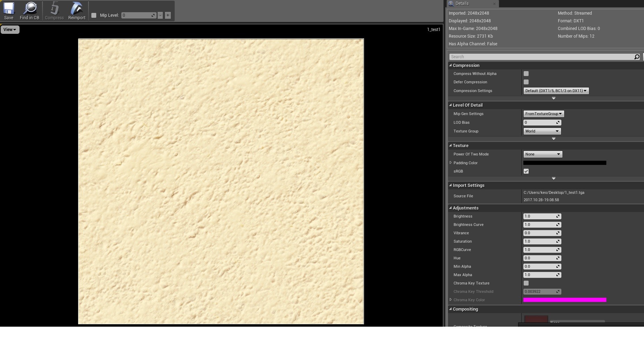Enable the Mip Level checkbox
Viewport: 644px width, 357px height.
tap(94, 15)
